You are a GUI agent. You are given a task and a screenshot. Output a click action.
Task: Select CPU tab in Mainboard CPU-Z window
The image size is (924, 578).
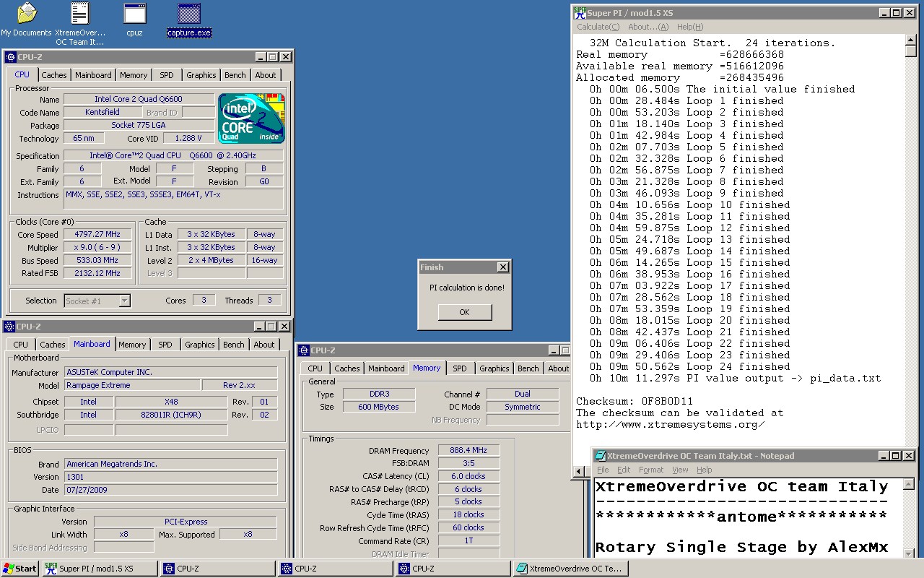pyautogui.click(x=21, y=345)
